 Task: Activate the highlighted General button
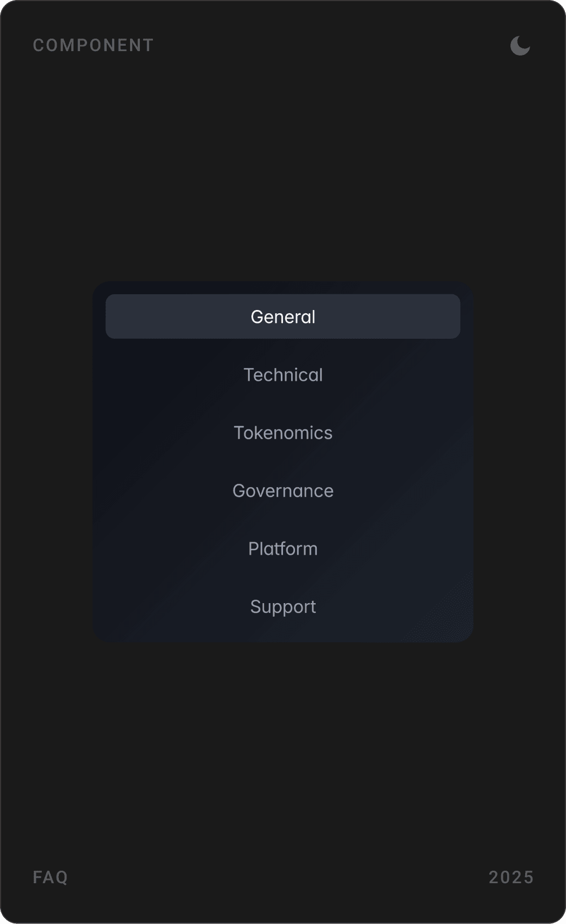pyautogui.click(x=282, y=316)
